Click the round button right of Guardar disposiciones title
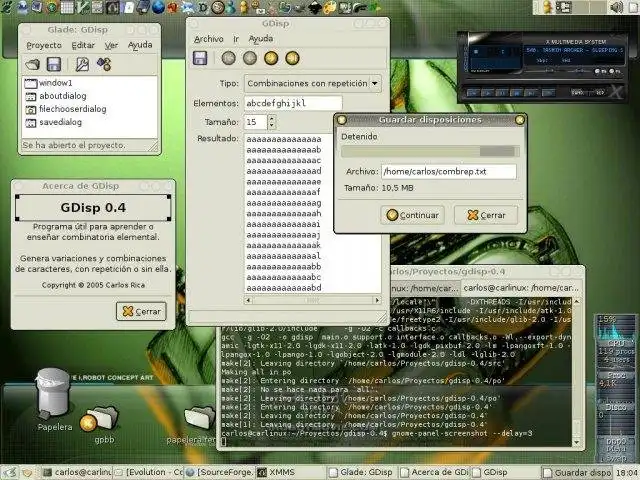 pos(520,120)
